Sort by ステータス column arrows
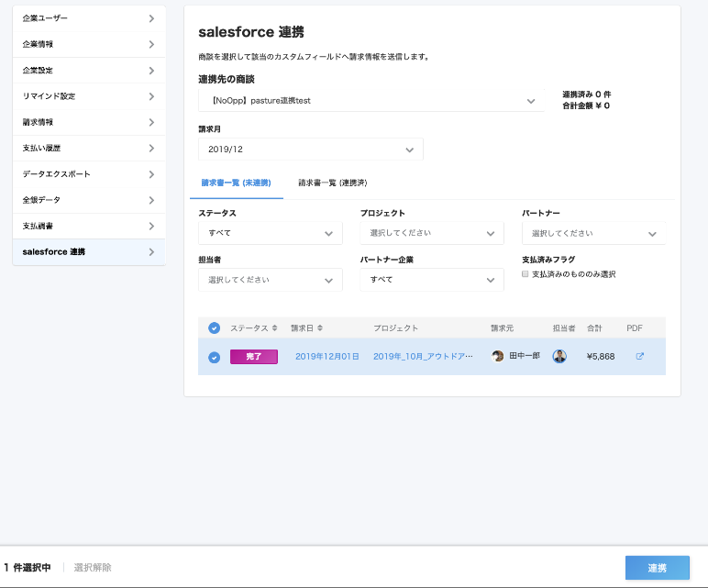 pyautogui.click(x=274, y=328)
